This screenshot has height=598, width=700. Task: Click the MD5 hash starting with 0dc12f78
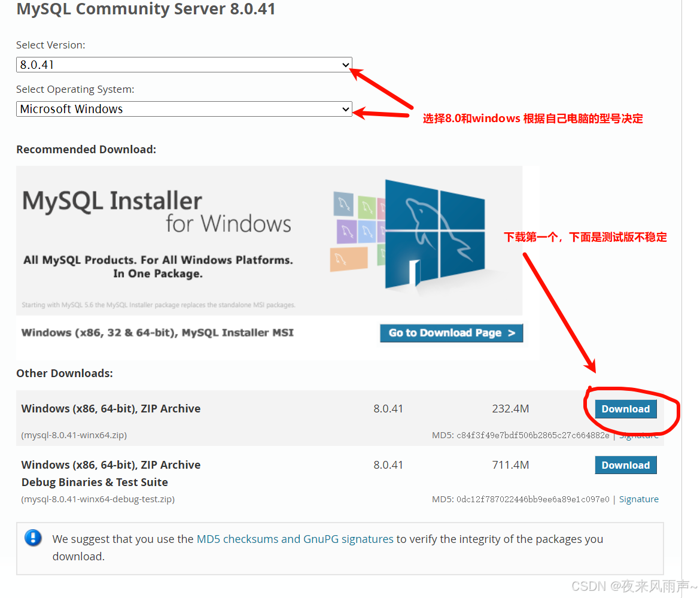[x=532, y=499]
